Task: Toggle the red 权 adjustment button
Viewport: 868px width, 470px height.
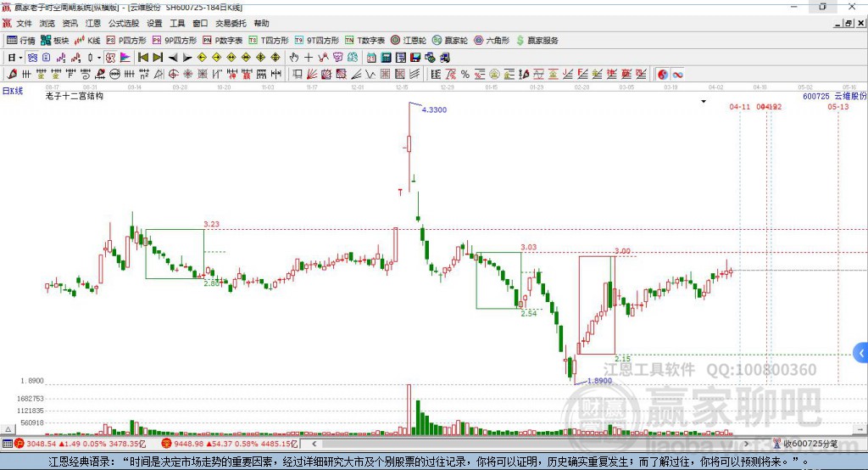Action: click(x=110, y=58)
